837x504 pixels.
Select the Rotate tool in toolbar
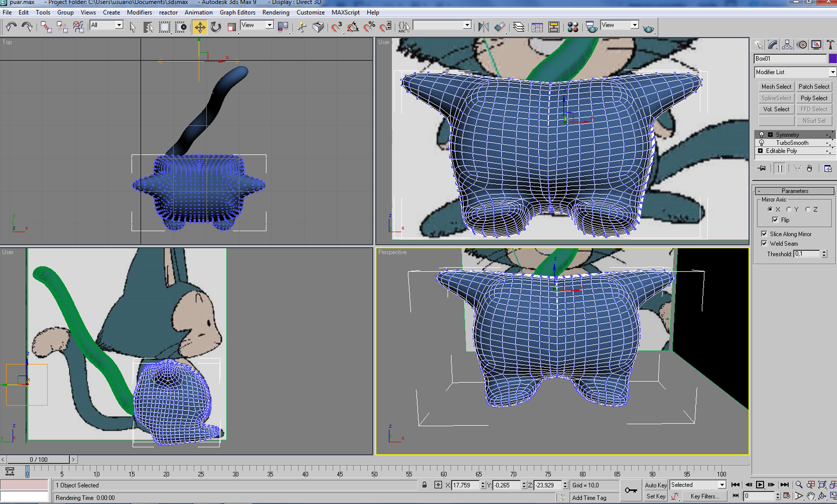[215, 27]
